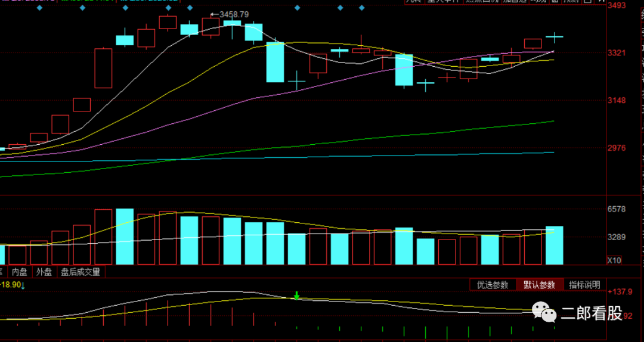
Task: Click the 3493 price axis label
Action: pyautogui.click(x=618, y=6)
